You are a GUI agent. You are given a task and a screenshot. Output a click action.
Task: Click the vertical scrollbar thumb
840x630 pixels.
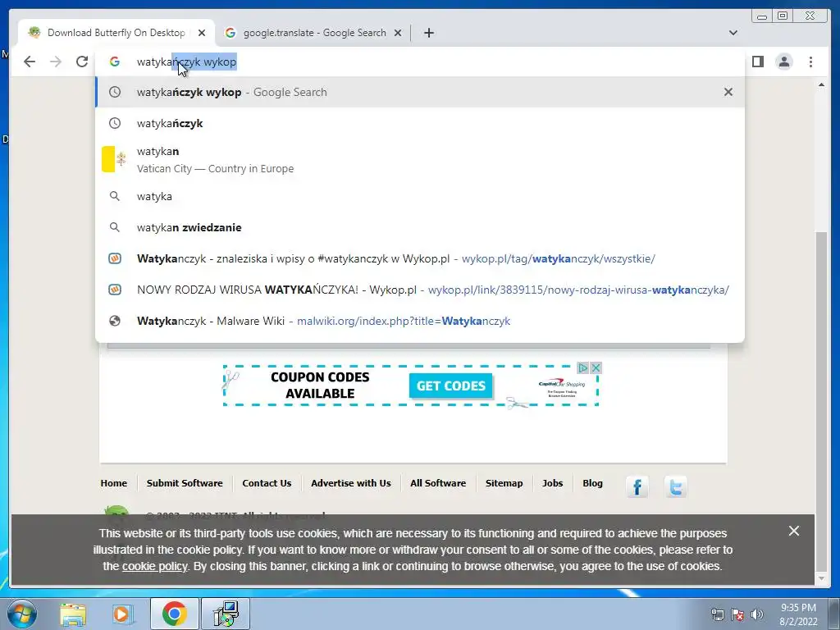coord(821,402)
